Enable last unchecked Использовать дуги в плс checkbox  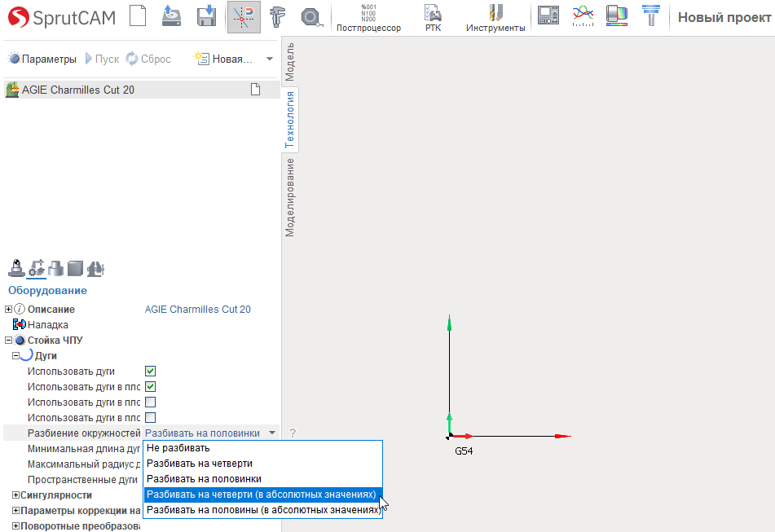(150, 417)
